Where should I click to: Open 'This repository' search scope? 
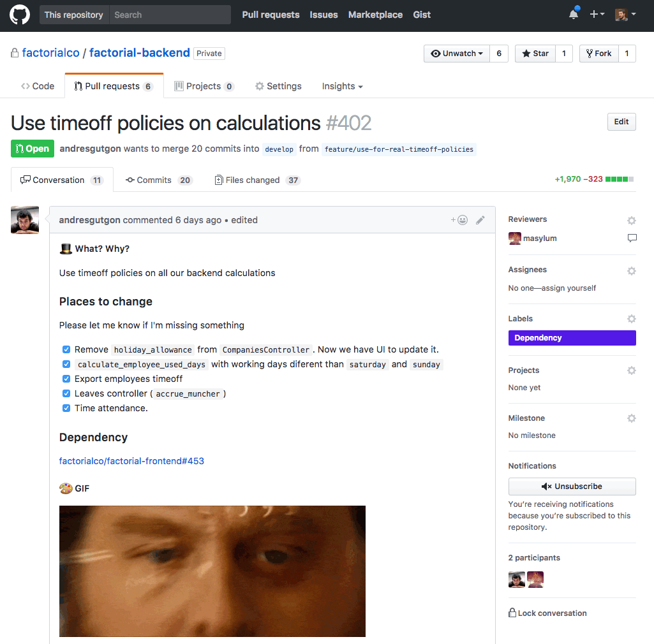point(74,15)
